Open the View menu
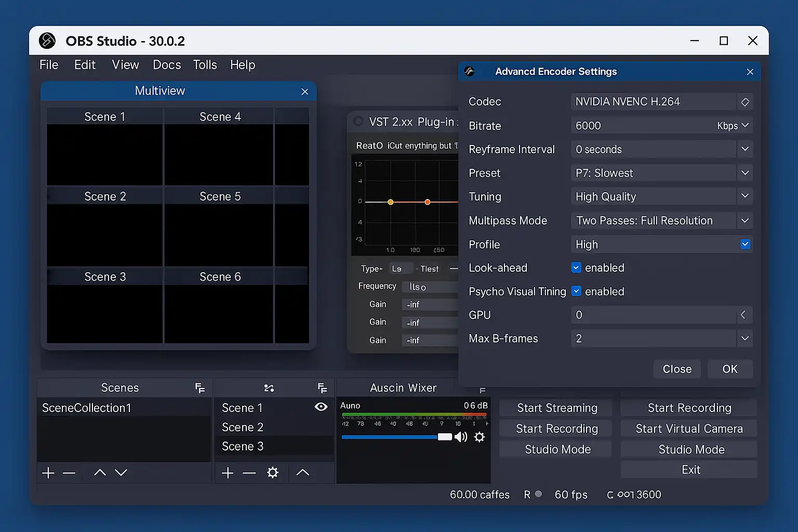 (x=125, y=65)
